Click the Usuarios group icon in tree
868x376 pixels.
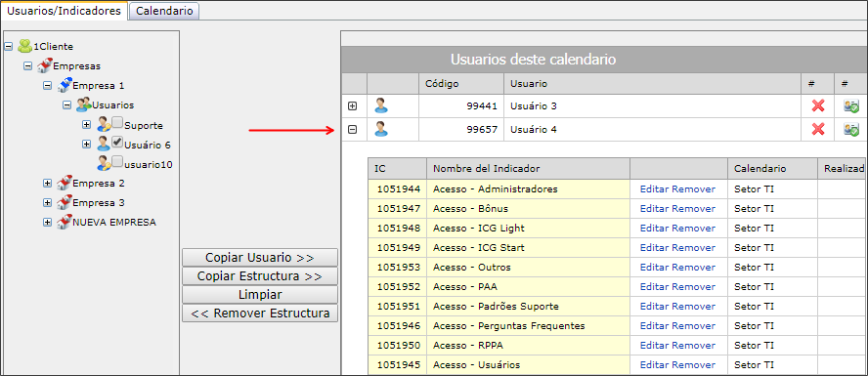[84, 104]
